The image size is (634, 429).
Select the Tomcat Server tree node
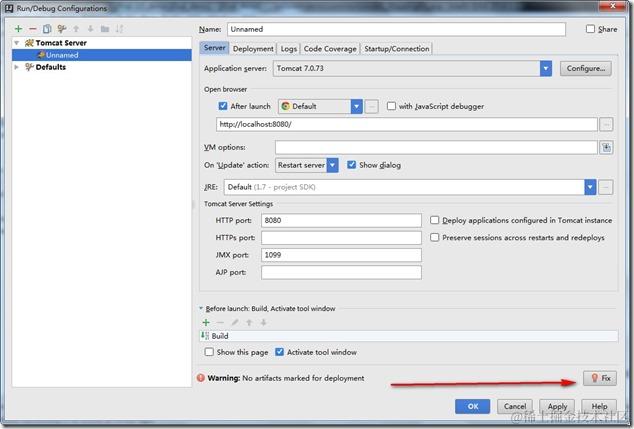point(61,43)
